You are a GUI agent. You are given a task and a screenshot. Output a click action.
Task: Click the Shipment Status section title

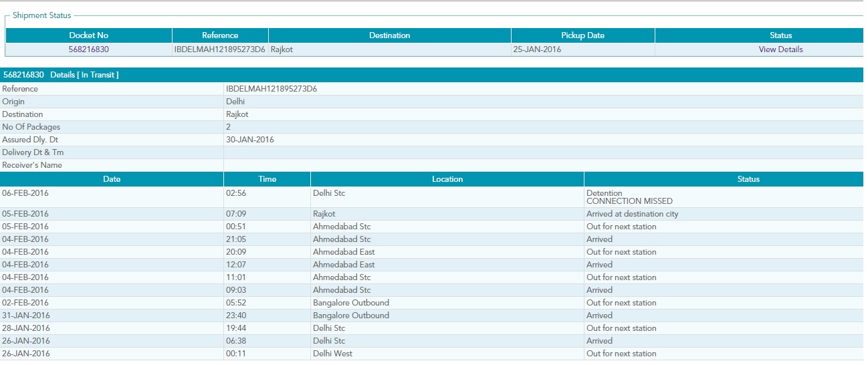42,15
